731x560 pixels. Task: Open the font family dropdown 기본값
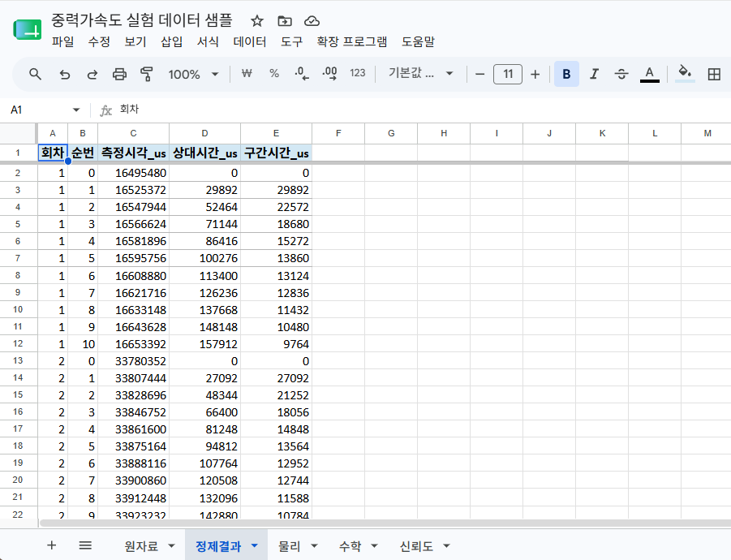(x=421, y=73)
